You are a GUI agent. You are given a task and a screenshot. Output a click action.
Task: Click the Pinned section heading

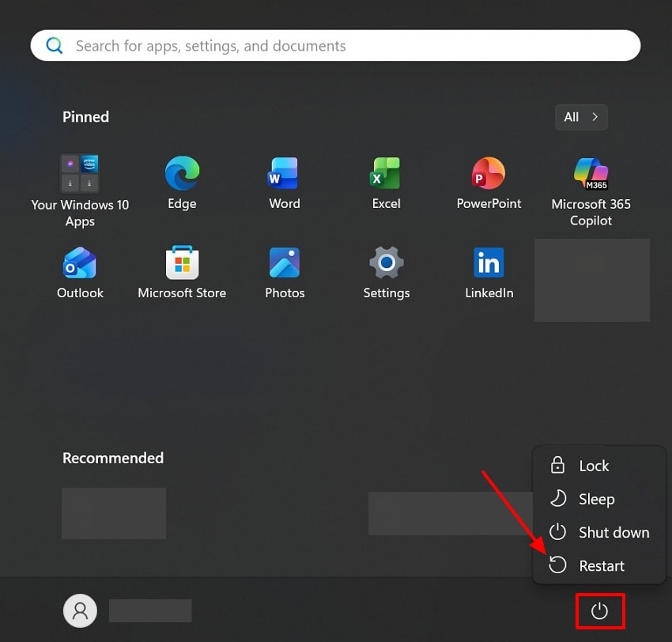(x=85, y=116)
